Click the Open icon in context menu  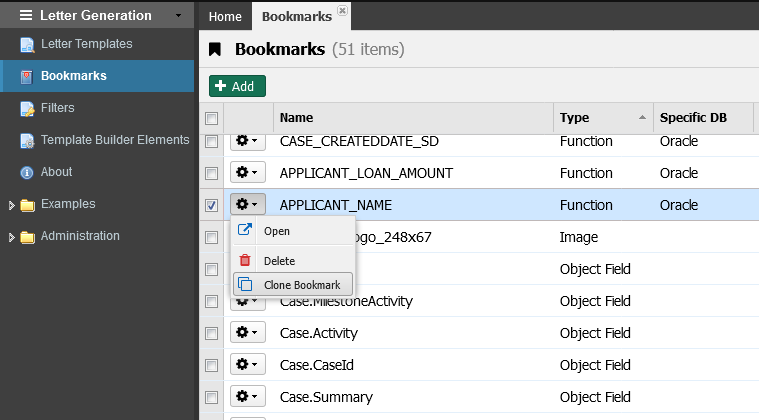[244, 231]
